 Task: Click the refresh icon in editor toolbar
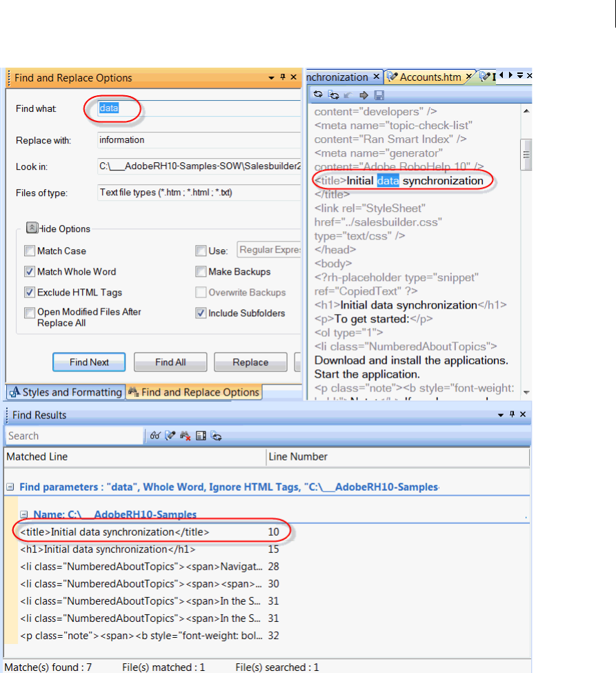coord(318,95)
